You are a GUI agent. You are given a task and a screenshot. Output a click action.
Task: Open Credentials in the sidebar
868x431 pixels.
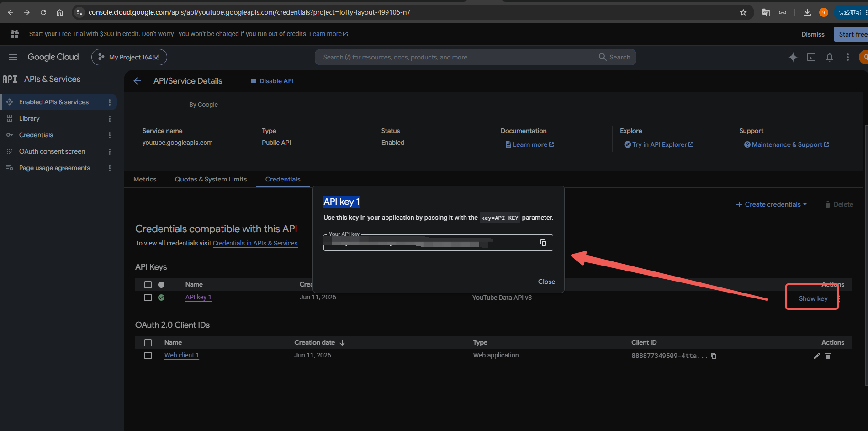coord(36,135)
